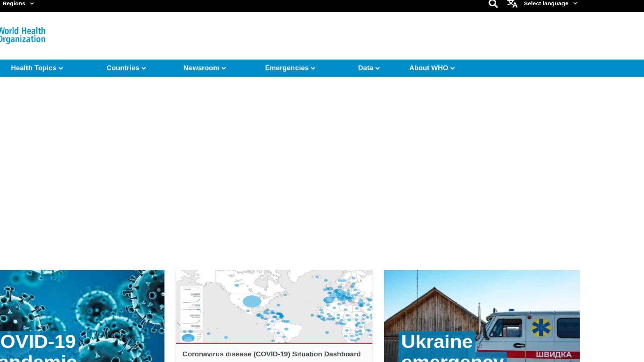Open the COVID-19 pandemic card

82,316
